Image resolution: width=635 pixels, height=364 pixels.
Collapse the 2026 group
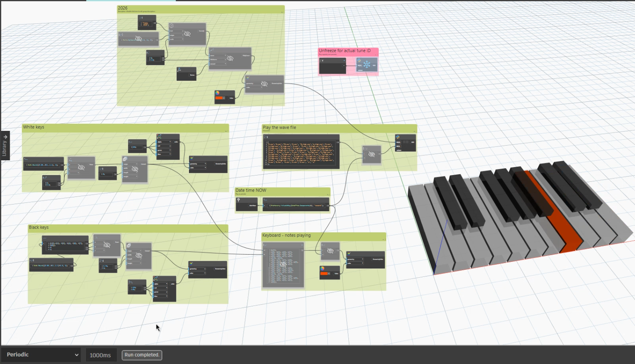coord(282,12)
